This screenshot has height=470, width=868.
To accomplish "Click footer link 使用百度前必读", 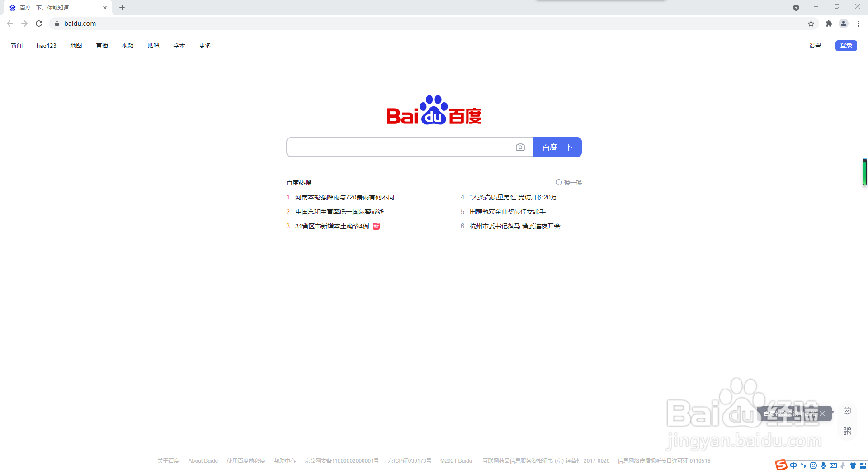I will pyautogui.click(x=246, y=461).
